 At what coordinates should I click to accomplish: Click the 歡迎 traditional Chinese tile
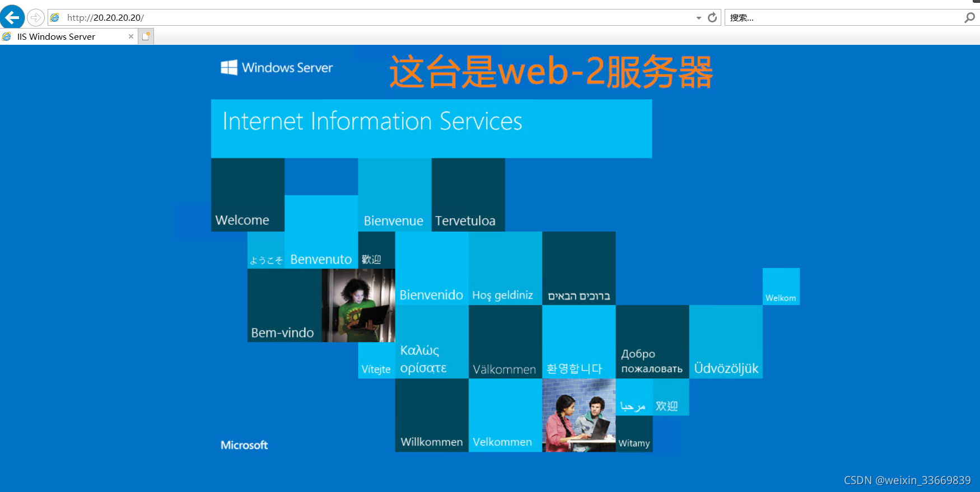377,250
